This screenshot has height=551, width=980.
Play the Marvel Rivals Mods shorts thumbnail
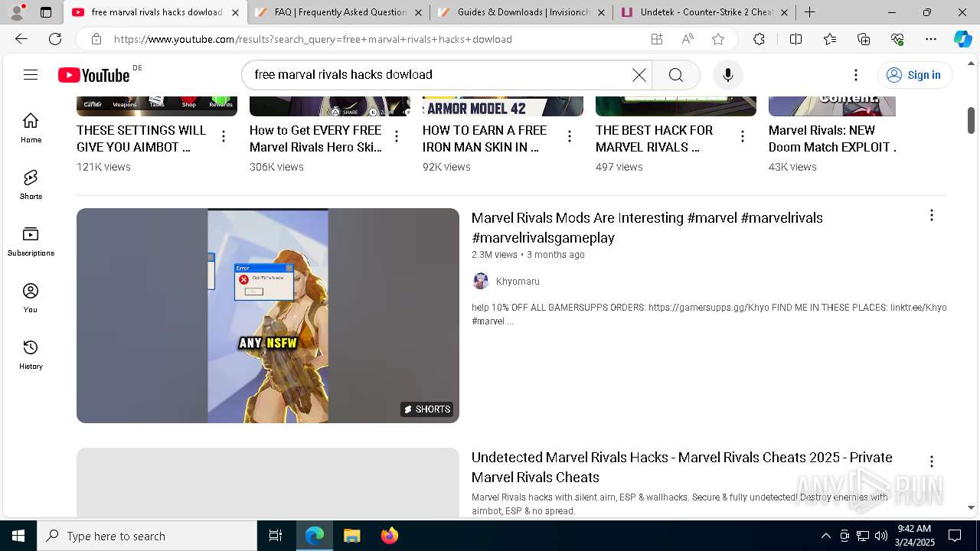point(268,315)
